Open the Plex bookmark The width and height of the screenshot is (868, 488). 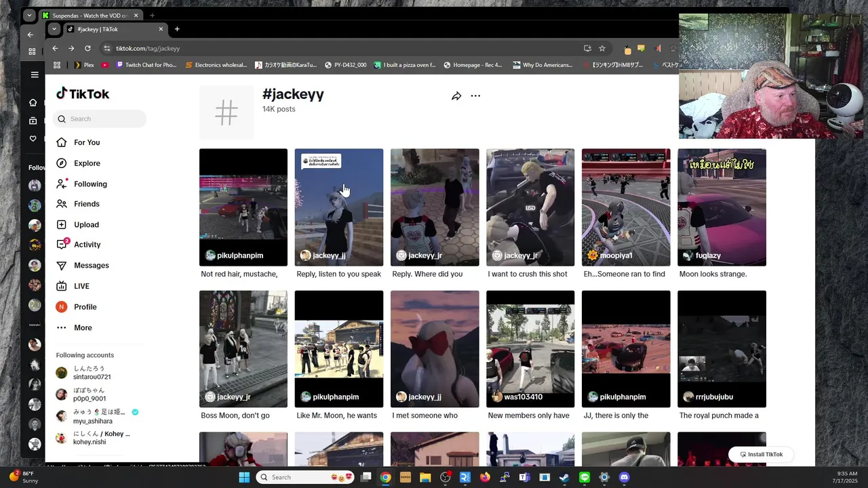coord(84,65)
